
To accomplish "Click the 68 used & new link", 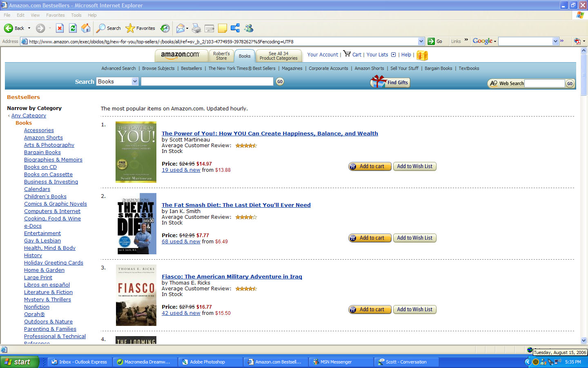I will click(x=181, y=242).
